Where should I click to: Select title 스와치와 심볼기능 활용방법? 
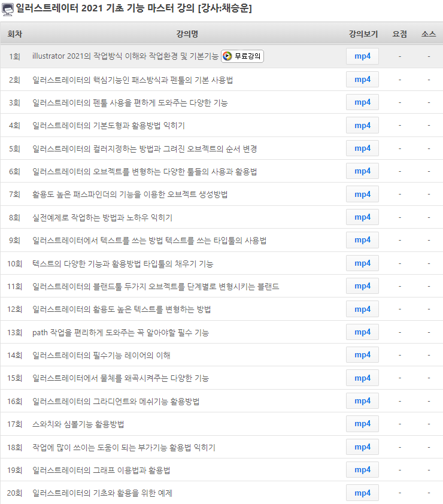click(78, 424)
